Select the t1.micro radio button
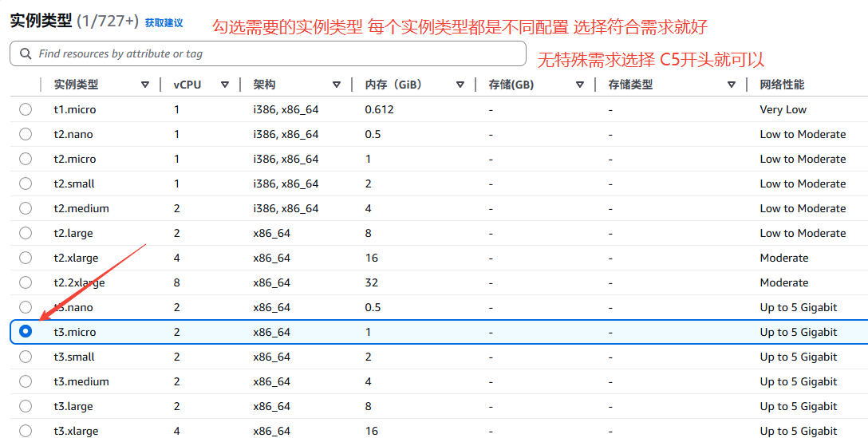 [x=26, y=109]
